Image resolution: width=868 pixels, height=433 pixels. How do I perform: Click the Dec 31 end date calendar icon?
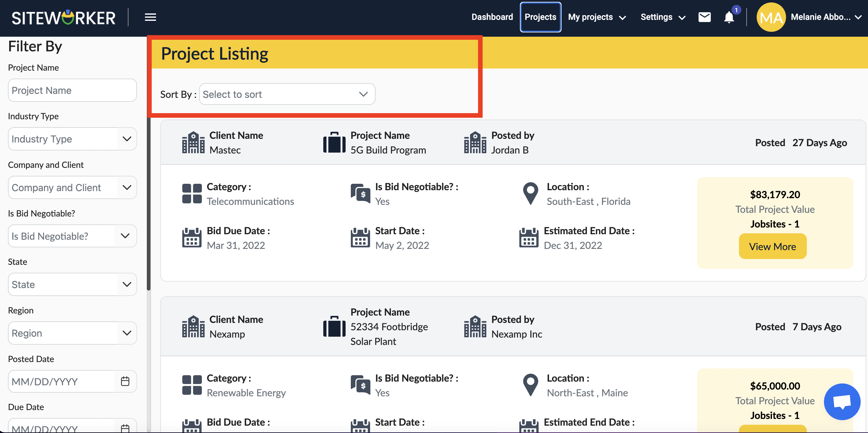tap(529, 238)
